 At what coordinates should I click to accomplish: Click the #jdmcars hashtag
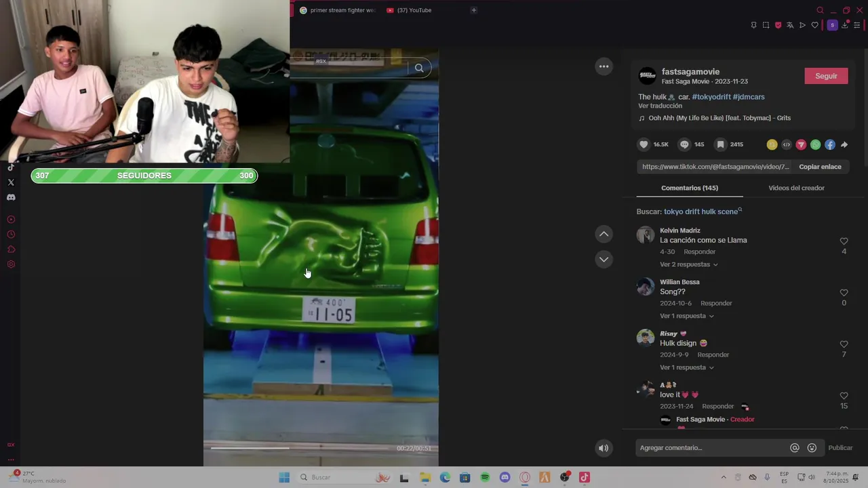749,97
